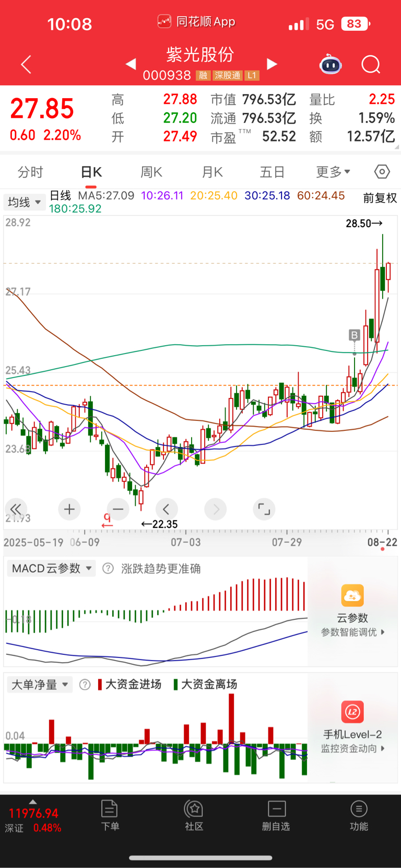Screen dimensions: 401x868
Task: Tap the B buy marker on chart
Action: tap(355, 335)
